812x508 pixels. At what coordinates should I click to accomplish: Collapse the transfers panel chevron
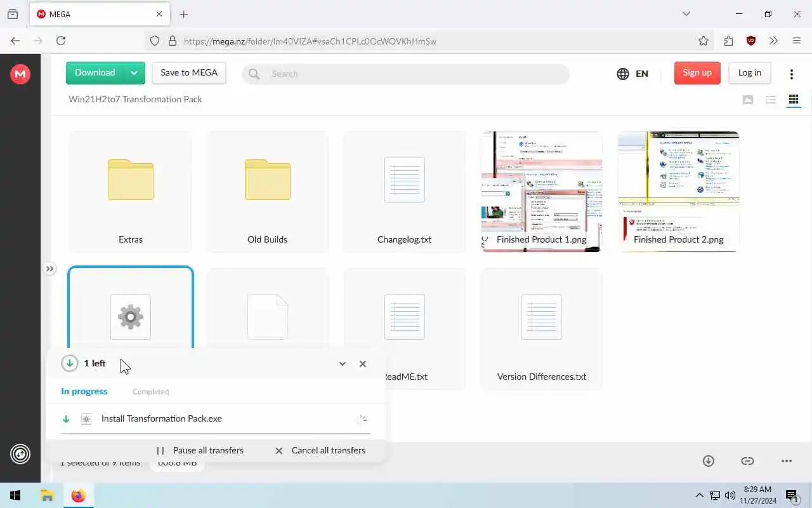(x=343, y=364)
